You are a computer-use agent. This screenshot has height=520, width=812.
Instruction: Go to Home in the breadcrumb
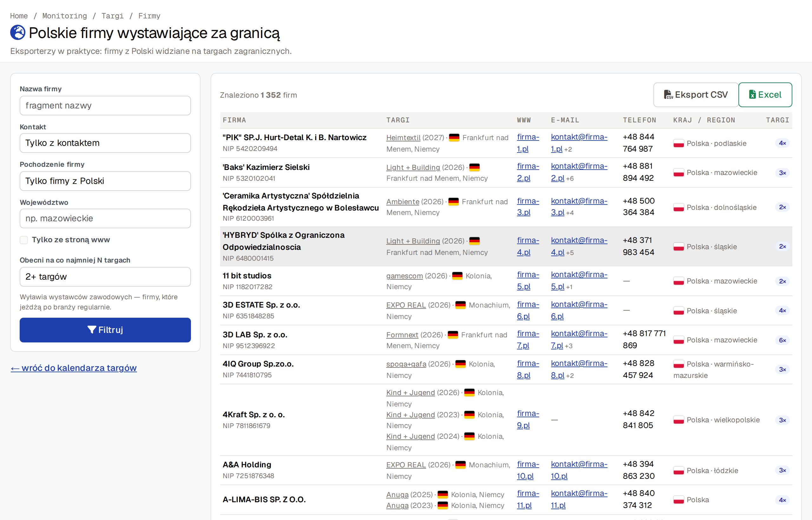pos(19,16)
